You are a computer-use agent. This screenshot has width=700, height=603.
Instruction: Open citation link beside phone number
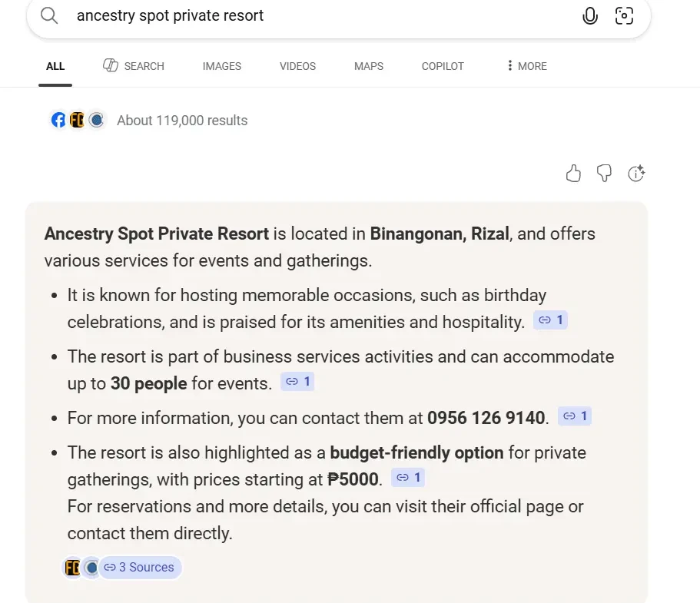(x=574, y=416)
